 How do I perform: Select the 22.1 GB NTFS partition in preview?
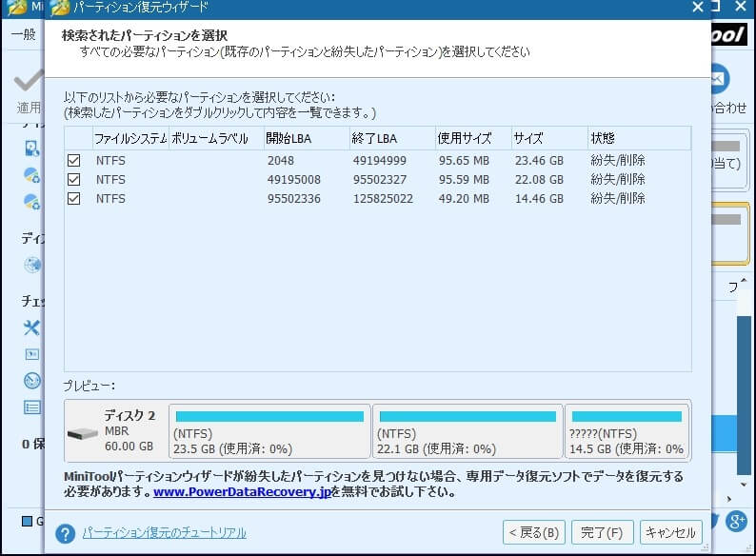point(468,431)
